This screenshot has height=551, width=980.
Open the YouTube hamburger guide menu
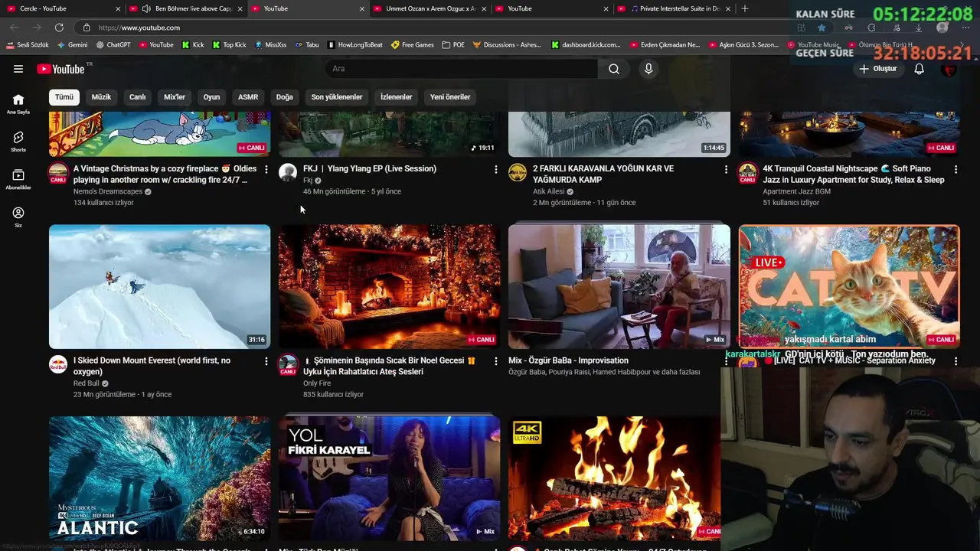coord(18,69)
